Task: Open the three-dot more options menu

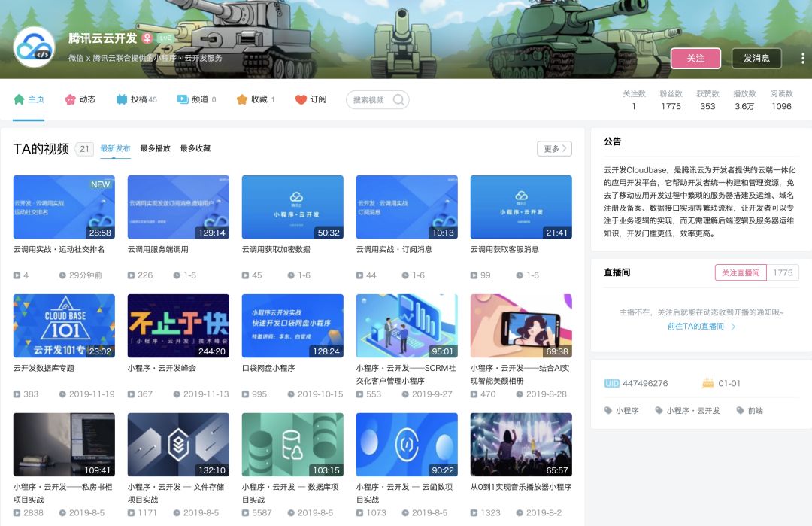Action: (x=803, y=59)
